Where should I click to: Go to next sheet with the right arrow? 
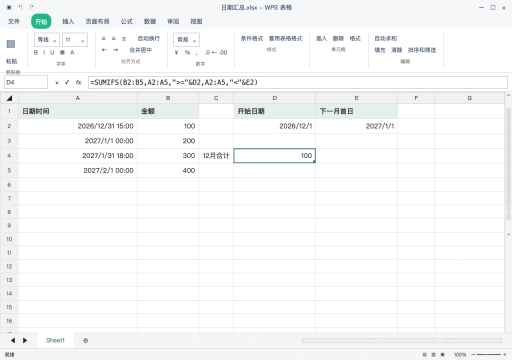click(x=25, y=340)
